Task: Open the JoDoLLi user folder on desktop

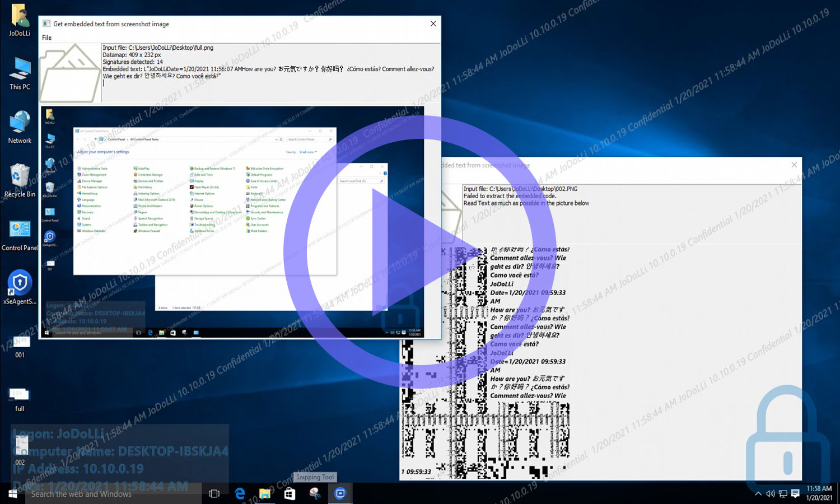Action: 20,20
